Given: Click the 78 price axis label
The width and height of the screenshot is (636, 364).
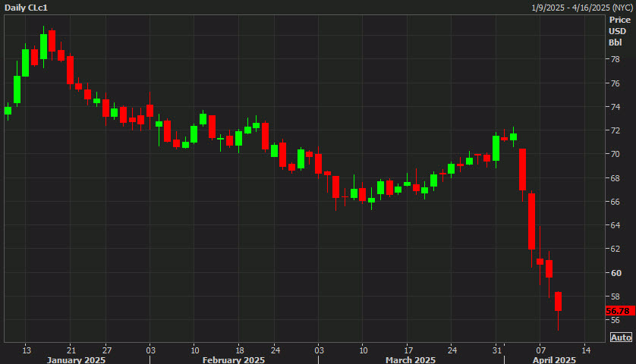Looking at the screenshot, I should coord(615,59).
